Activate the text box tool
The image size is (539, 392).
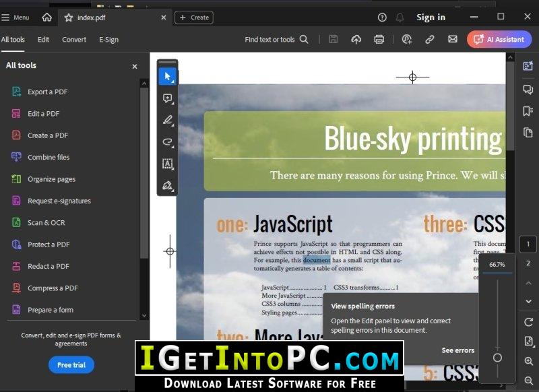click(167, 164)
